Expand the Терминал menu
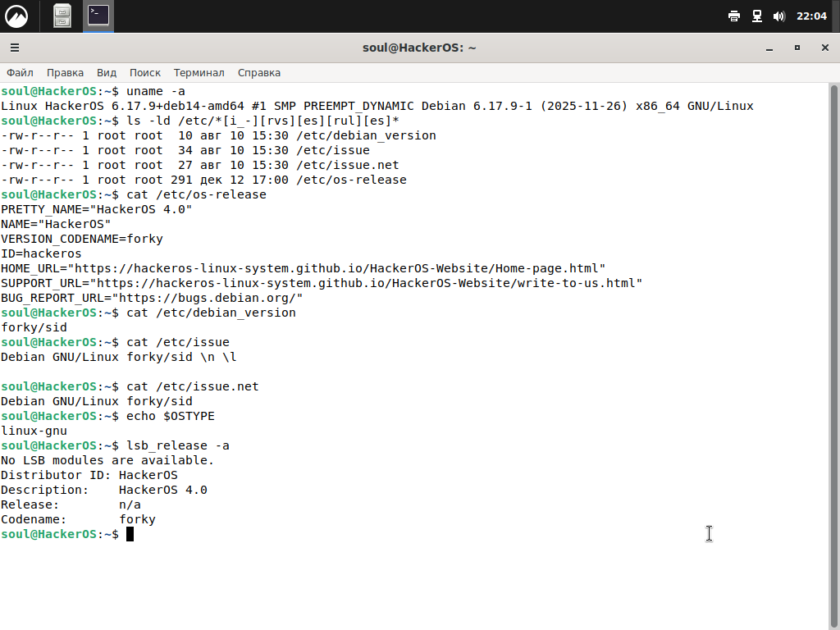 (x=199, y=72)
